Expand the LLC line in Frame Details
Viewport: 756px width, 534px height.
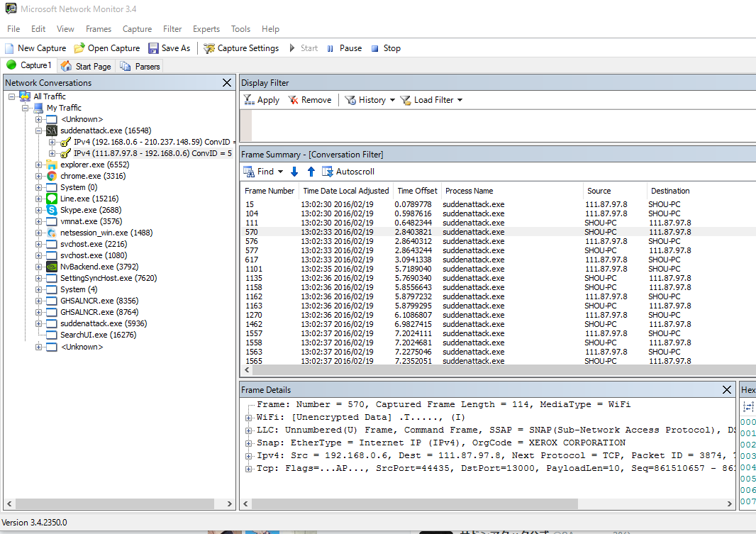[249, 430]
